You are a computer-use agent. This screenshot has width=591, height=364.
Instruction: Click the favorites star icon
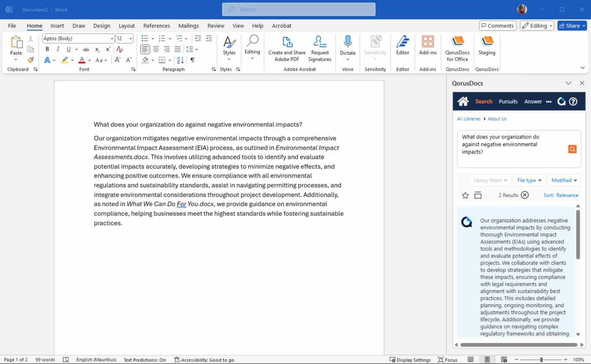[x=465, y=196]
